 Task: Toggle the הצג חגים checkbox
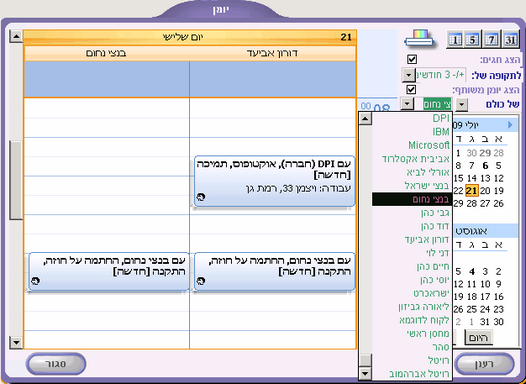click(412, 59)
